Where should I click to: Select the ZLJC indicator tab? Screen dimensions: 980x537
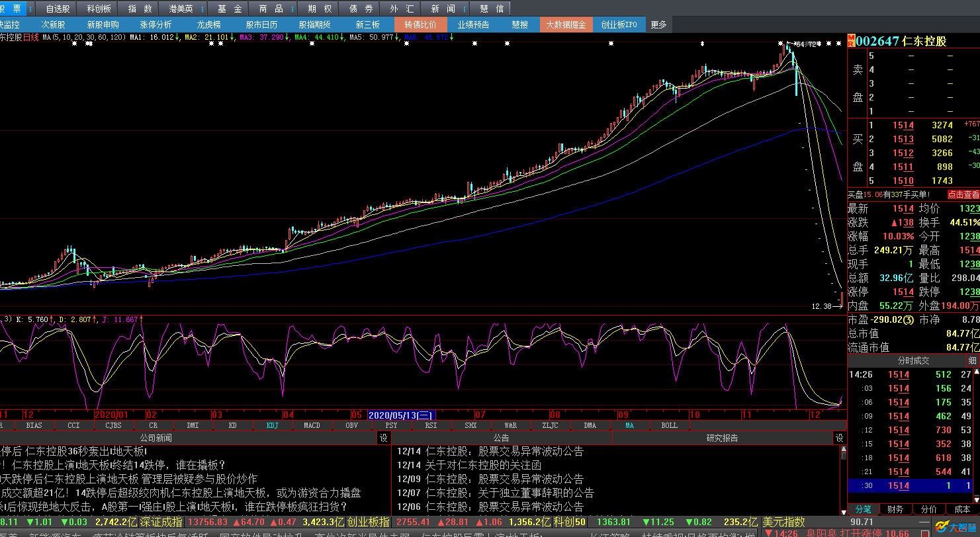click(x=550, y=426)
